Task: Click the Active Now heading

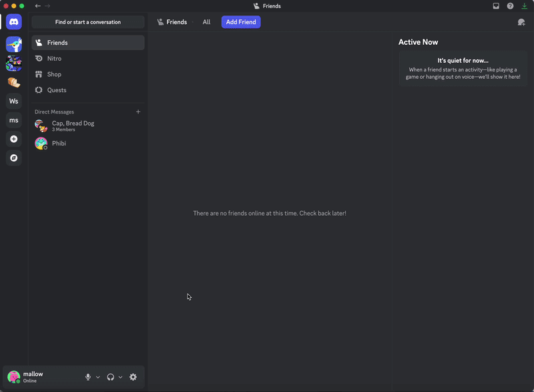Action: coord(419,42)
